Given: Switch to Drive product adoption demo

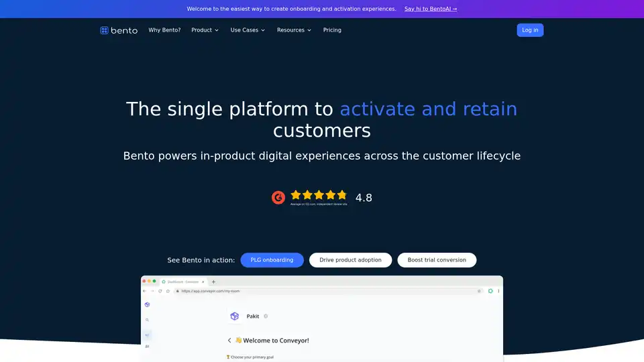Looking at the screenshot, I should 350,260.
